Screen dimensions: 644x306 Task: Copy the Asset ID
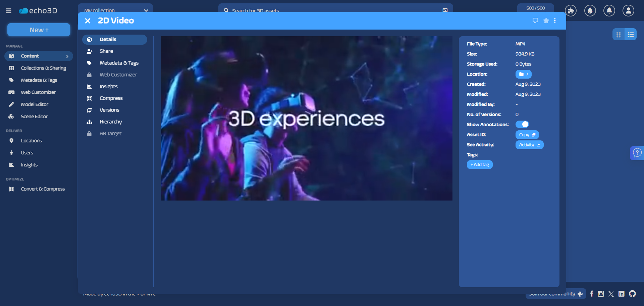coord(527,135)
